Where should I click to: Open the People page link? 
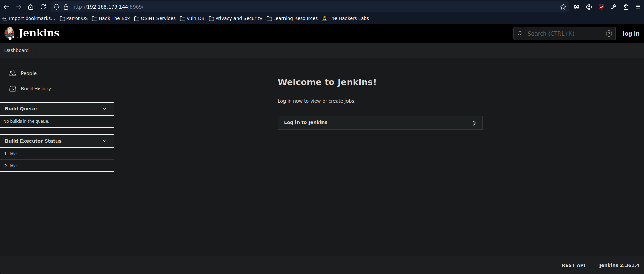pos(28,73)
